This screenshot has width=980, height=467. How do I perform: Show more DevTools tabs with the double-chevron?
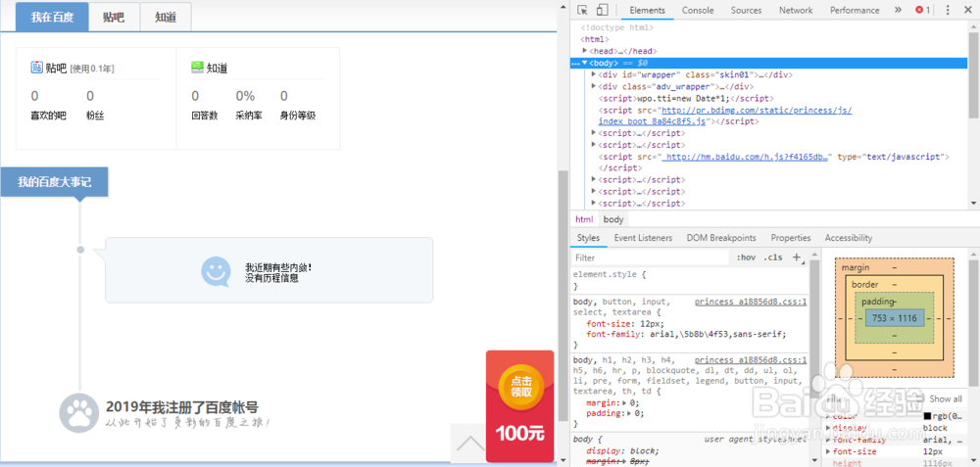(898, 10)
